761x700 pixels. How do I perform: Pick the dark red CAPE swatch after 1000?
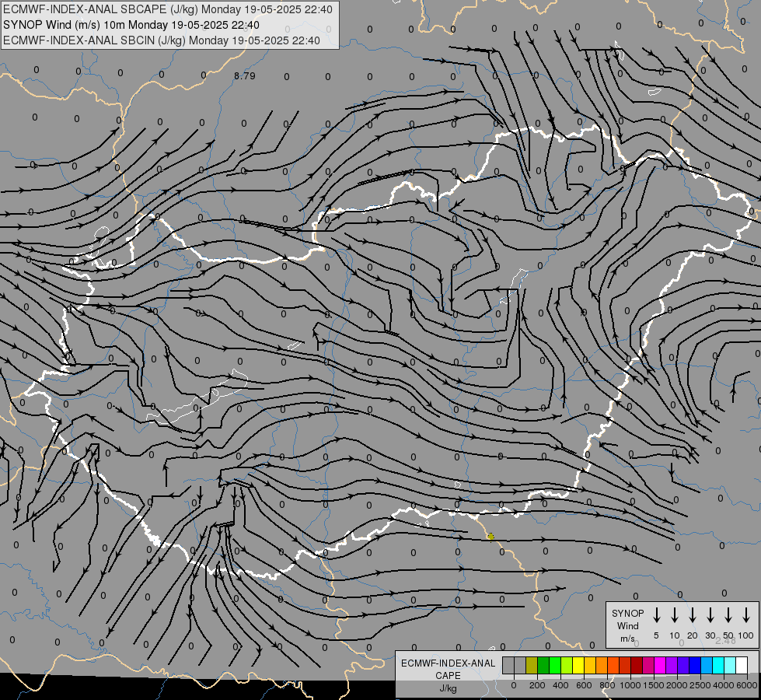tap(637, 665)
